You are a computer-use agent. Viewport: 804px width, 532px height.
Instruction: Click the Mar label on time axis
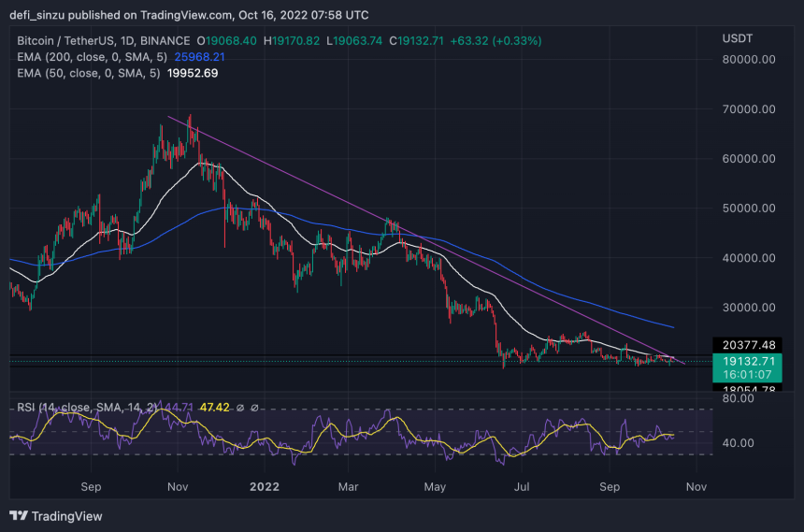point(348,487)
